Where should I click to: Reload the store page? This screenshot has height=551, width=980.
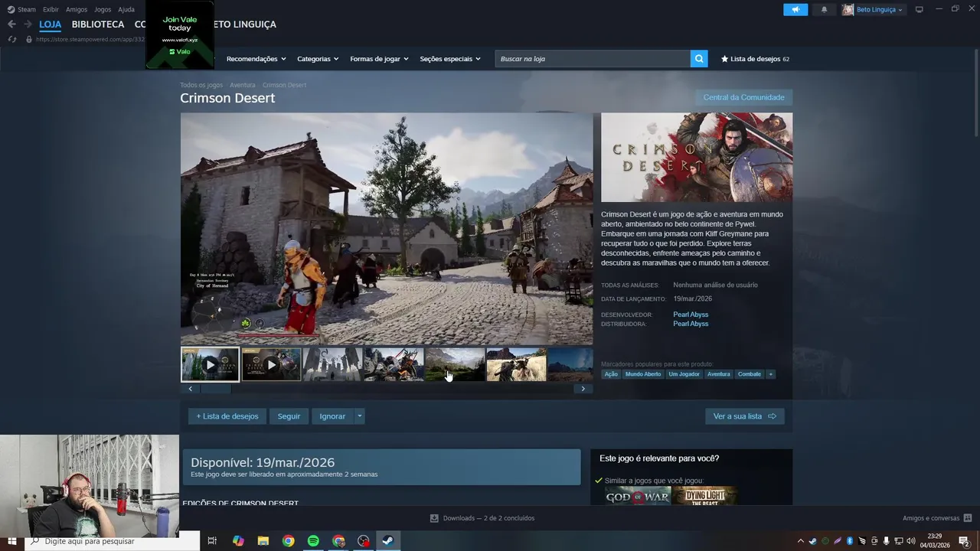pyautogui.click(x=12, y=39)
